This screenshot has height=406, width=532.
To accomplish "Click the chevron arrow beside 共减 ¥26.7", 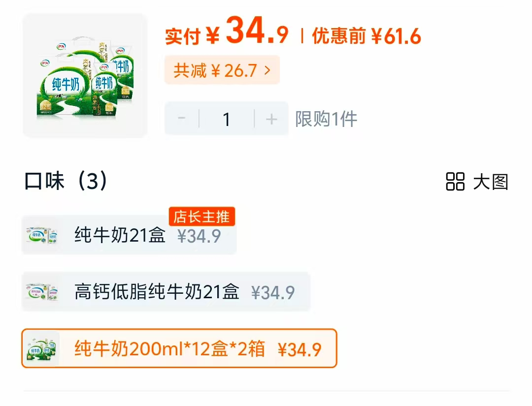I will tap(267, 70).
